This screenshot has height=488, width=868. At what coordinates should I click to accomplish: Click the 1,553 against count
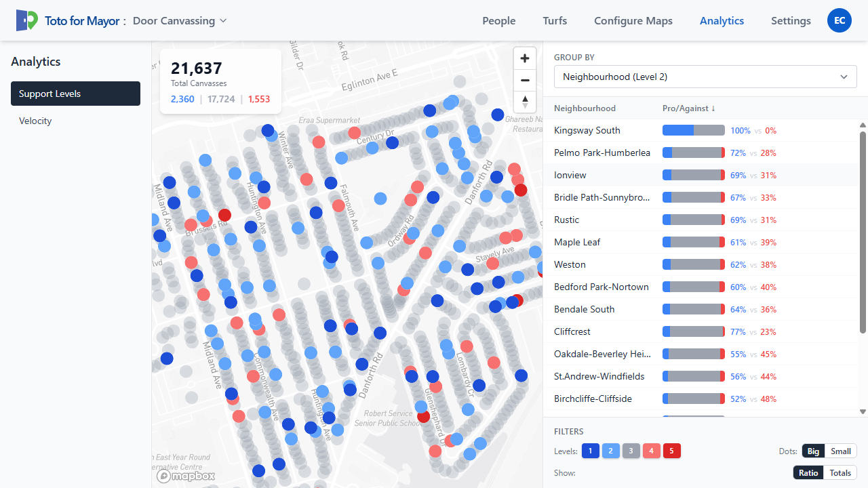pyautogui.click(x=259, y=99)
